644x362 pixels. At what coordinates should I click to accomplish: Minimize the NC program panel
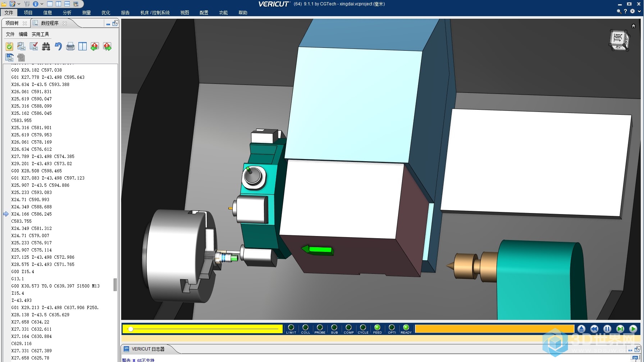(108, 24)
